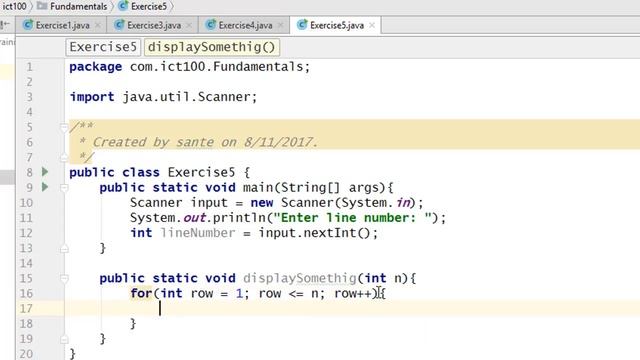
Task: Click the fold end marker at line 19
Action: (x=64, y=339)
